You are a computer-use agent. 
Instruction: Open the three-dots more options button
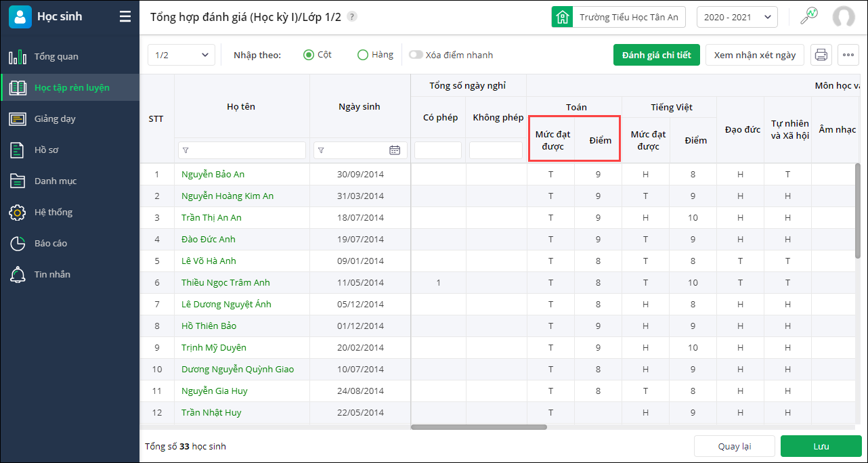[848, 55]
